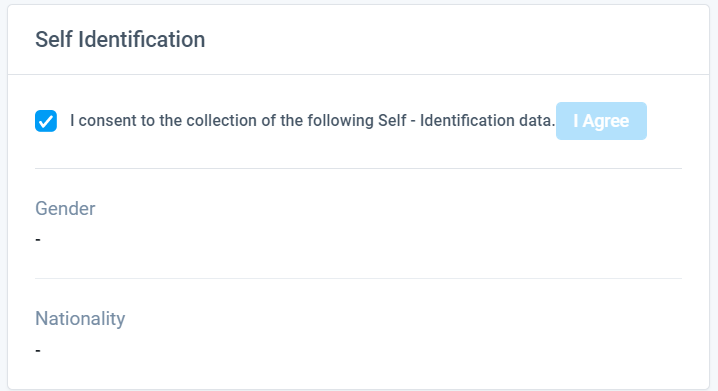The width and height of the screenshot is (718, 391).
Task: Select the Self Identification section heading
Action: (x=120, y=39)
